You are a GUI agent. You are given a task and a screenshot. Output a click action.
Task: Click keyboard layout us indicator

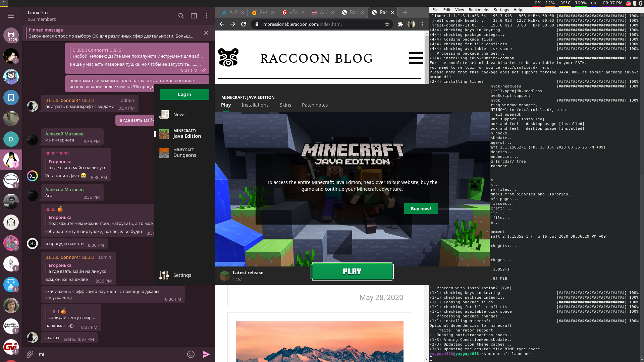[593, 3]
